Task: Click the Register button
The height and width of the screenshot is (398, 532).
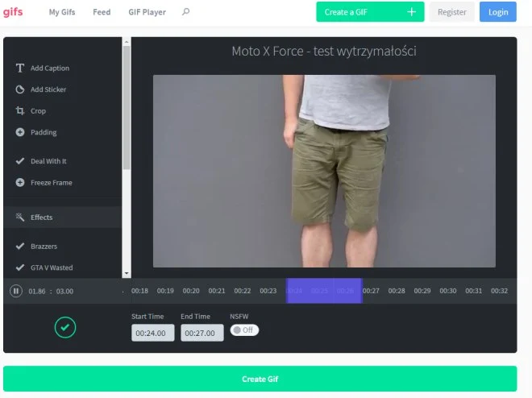Action: tap(452, 12)
